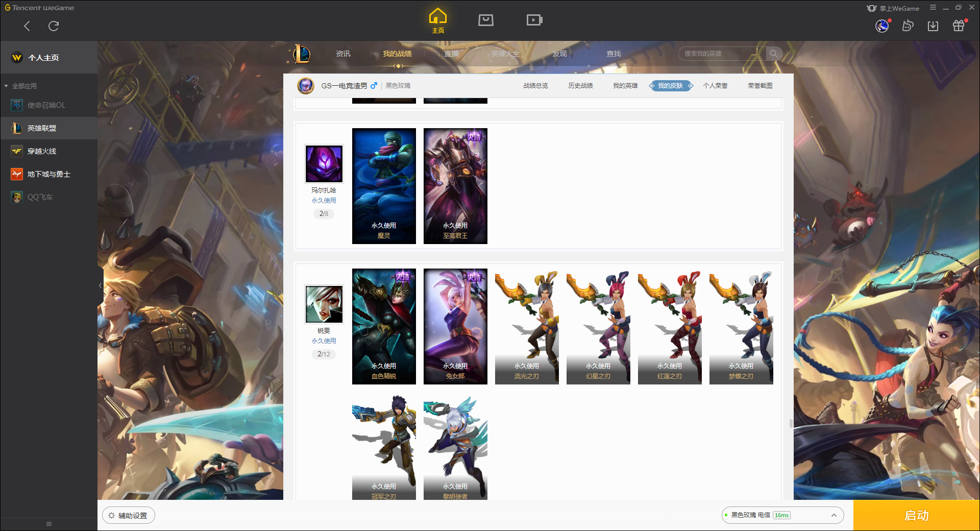Click the back arrow
This screenshot has width=980, height=531.
pyautogui.click(x=27, y=26)
